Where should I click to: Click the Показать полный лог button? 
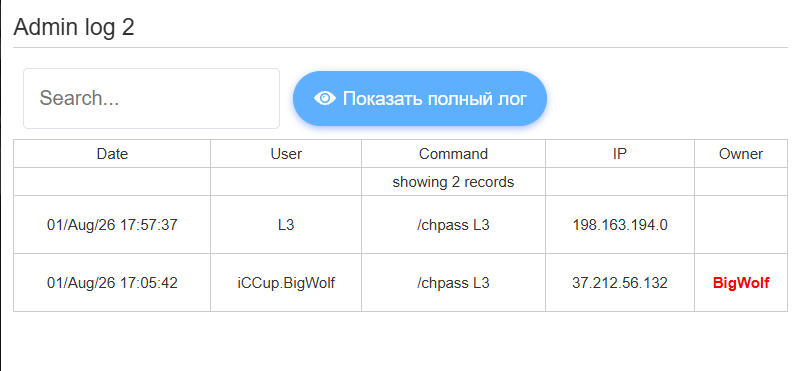tap(420, 98)
